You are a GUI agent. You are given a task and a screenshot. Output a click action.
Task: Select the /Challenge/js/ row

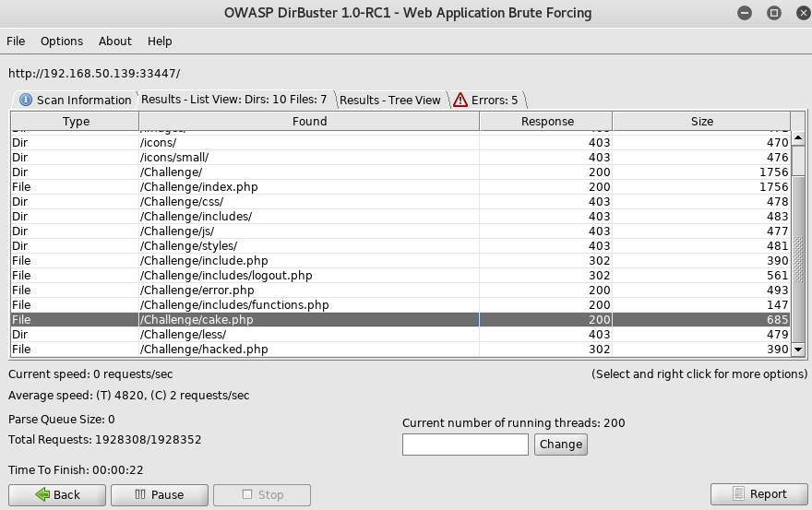(400, 231)
